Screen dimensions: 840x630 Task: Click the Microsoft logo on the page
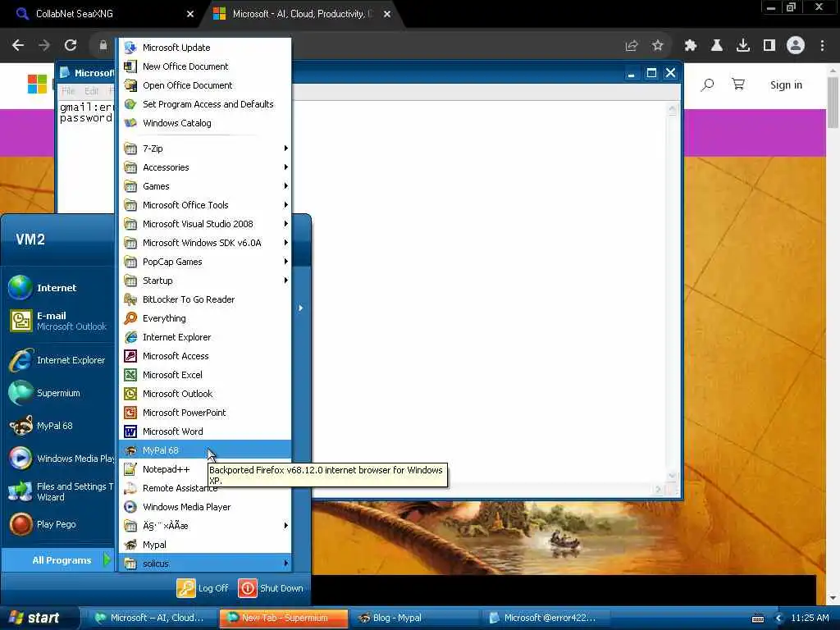click(x=37, y=84)
